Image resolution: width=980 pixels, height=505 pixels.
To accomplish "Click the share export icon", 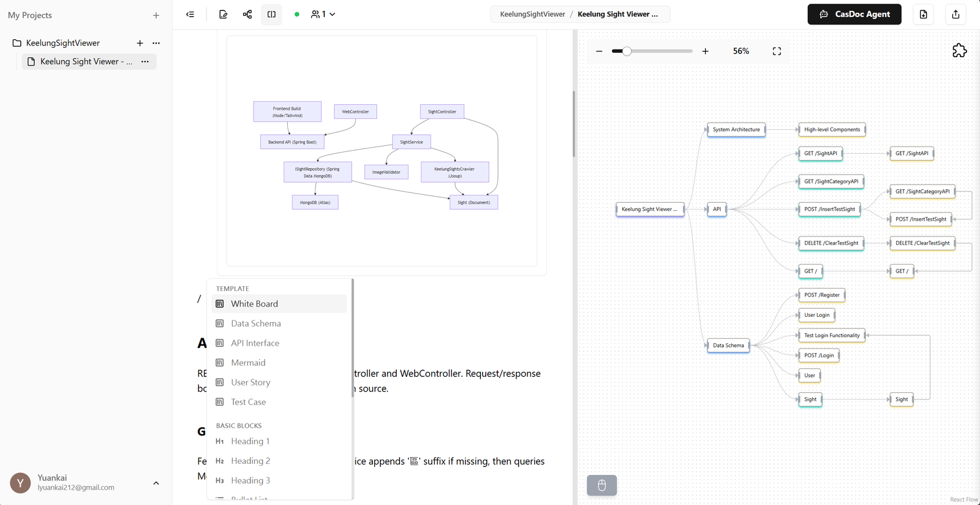I will coord(956,14).
